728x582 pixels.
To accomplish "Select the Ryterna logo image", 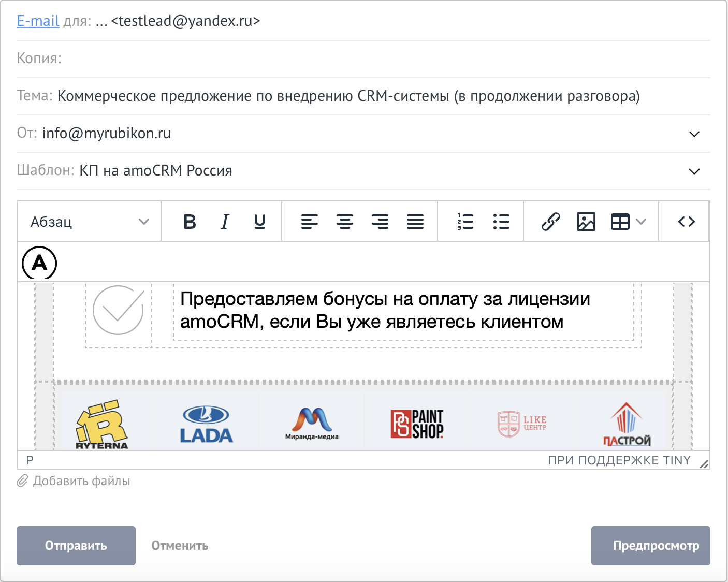I will [102, 424].
